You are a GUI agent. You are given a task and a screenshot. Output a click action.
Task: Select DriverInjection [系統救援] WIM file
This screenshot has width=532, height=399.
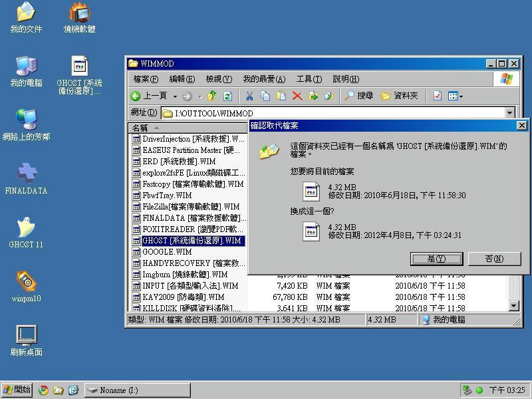click(x=189, y=139)
